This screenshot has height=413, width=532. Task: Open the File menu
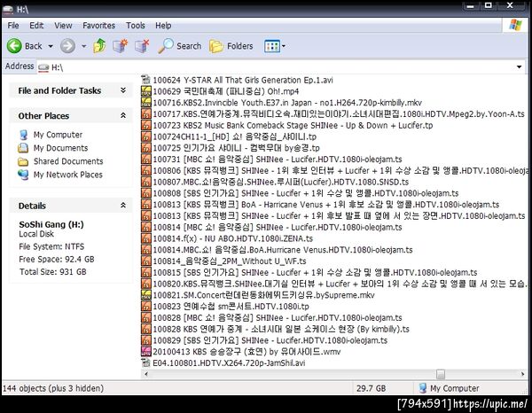pos(13,26)
